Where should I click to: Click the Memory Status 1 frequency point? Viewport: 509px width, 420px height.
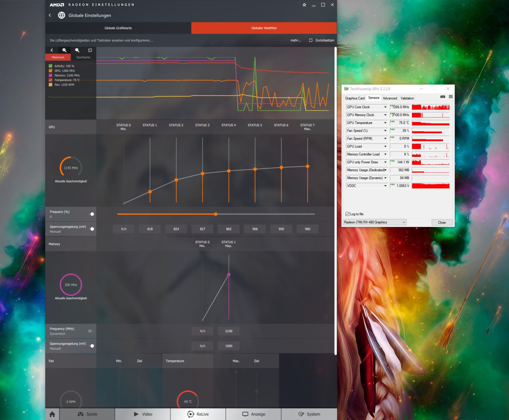coord(229,274)
